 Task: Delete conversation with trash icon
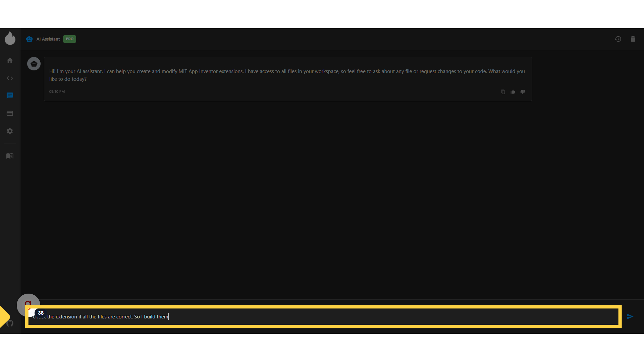(x=633, y=39)
